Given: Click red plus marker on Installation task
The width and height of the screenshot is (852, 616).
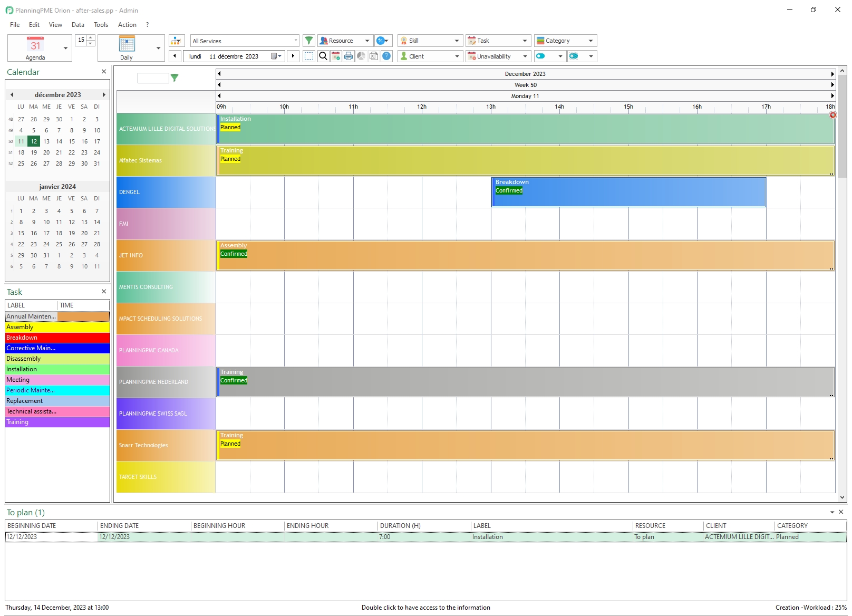Looking at the screenshot, I should 833,115.
